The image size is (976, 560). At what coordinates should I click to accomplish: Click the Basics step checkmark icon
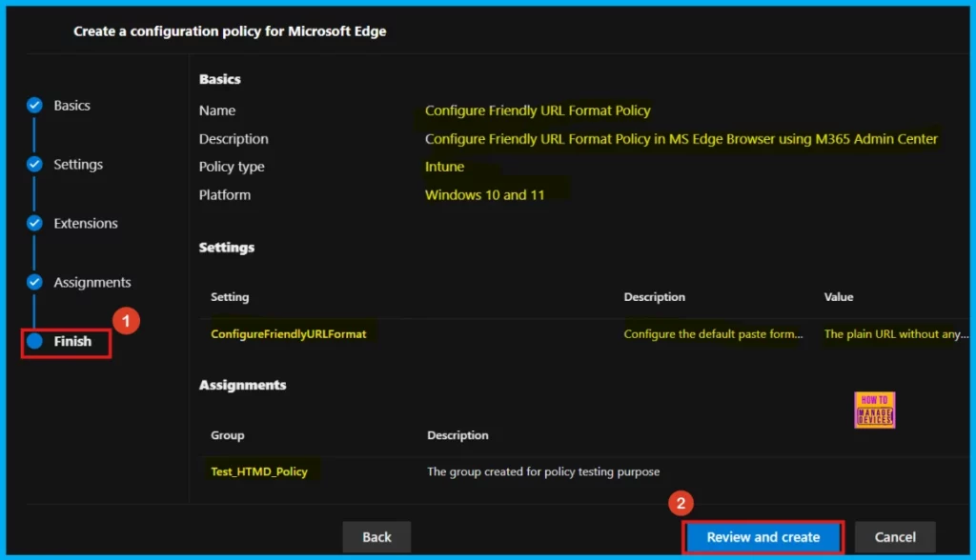click(35, 105)
